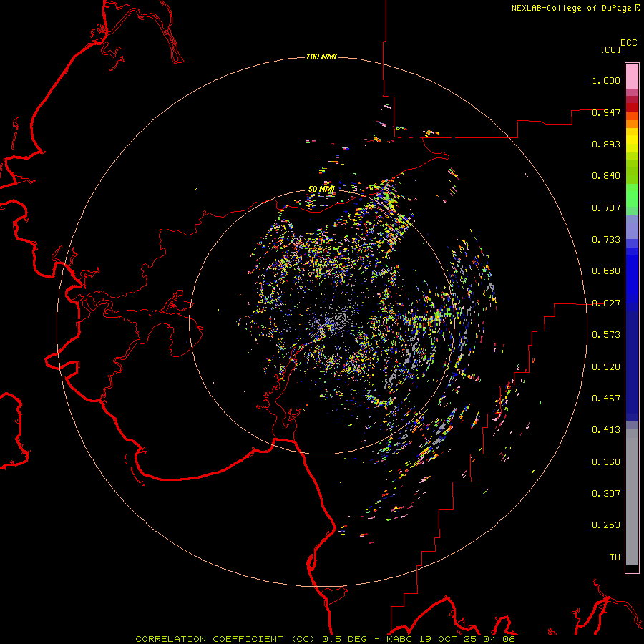This screenshot has height=644, width=644.
Task: Click the 0.360 legend value
Action: 606,462
